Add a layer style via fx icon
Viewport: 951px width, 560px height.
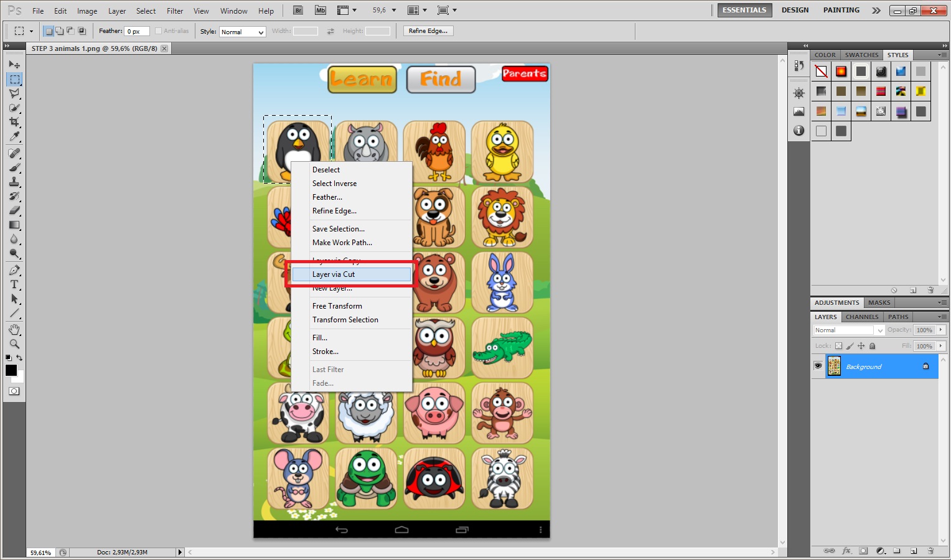pyautogui.click(x=846, y=551)
